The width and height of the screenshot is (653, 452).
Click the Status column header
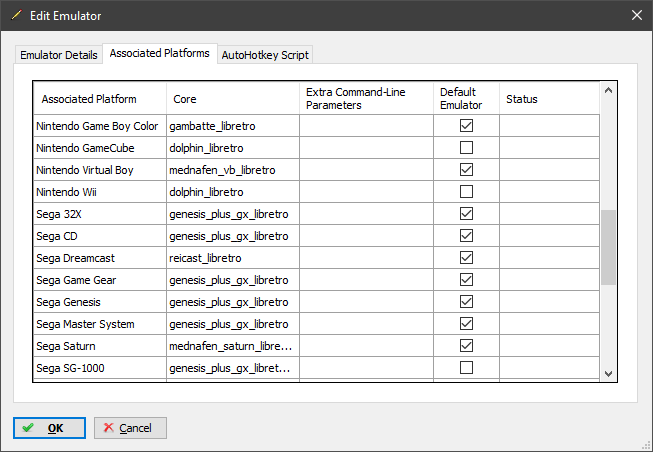pyautogui.click(x=550, y=99)
